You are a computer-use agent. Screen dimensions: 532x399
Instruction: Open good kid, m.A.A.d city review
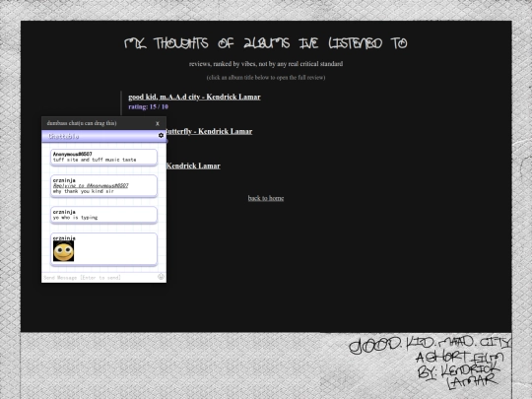point(194,97)
